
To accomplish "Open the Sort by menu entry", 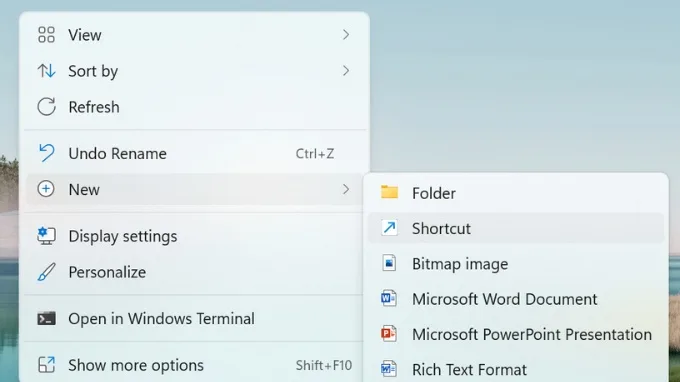I will click(x=194, y=71).
